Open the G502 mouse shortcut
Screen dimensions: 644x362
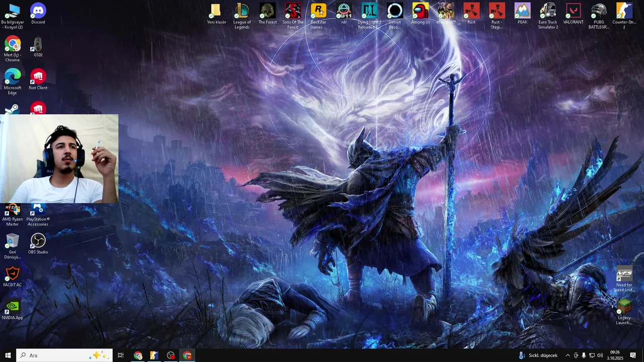click(x=38, y=46)
